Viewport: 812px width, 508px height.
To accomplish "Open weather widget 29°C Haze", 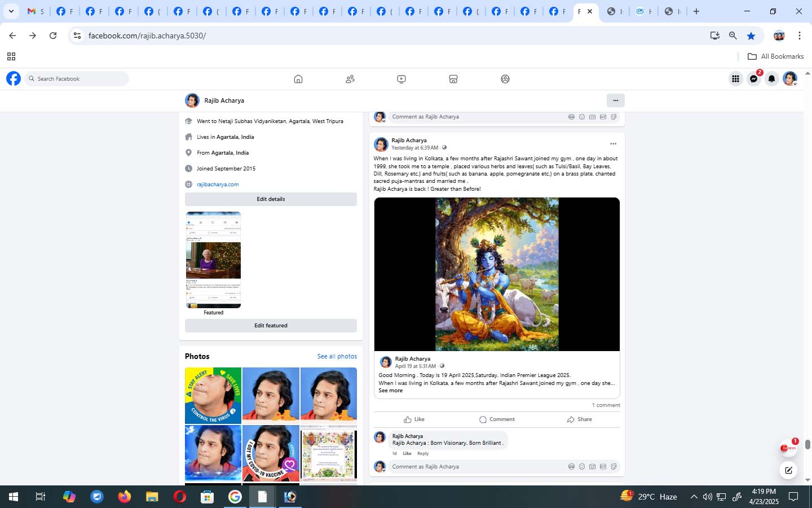I will (648, 497).
